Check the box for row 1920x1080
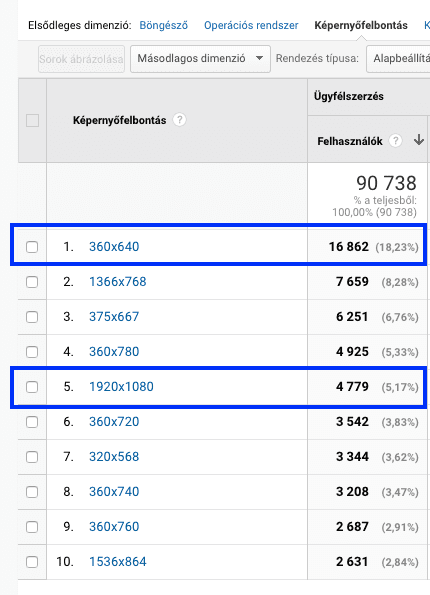Image resolution: width=430 pixels, height=595 pixels. click(32, 387)
